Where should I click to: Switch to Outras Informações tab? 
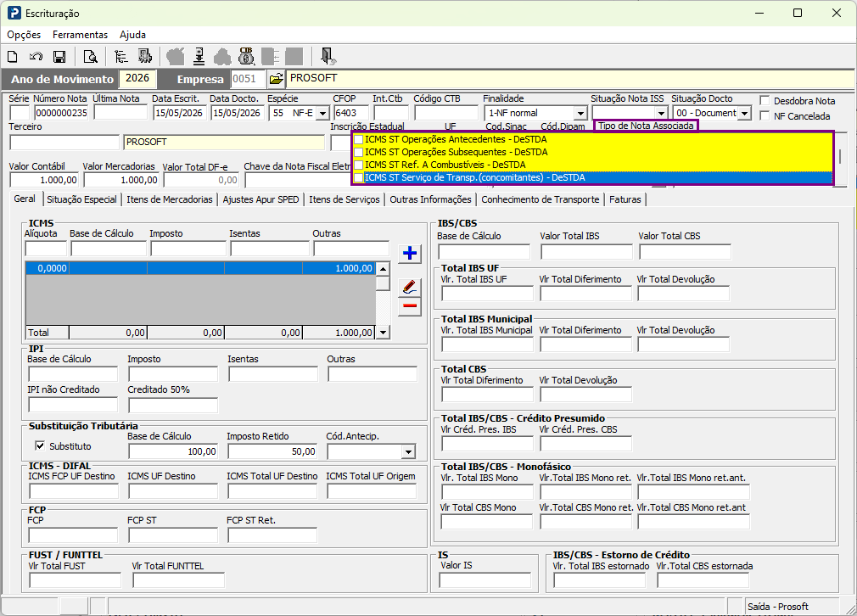click(431, 199)
